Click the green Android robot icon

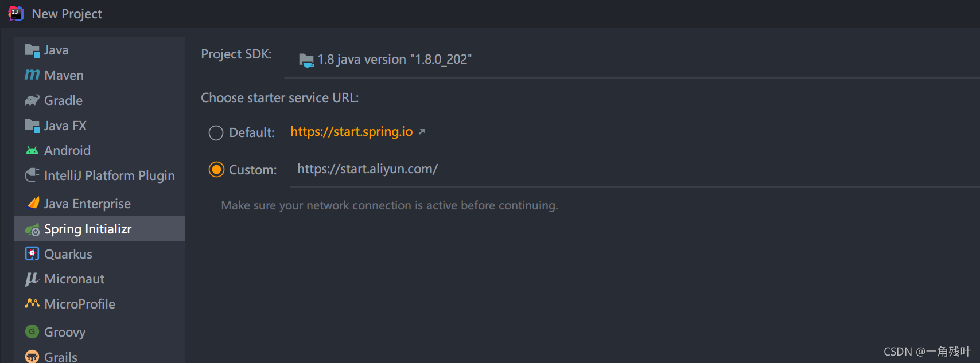32,150
